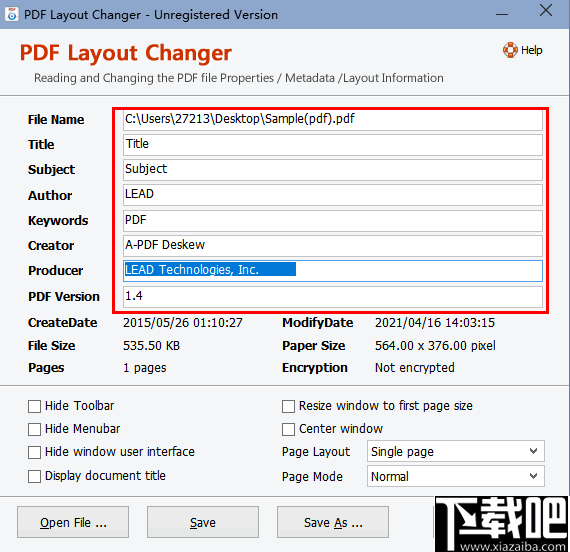The width and height of the screenshot is (570, 552).
Task: Click the Save button
Action: 203,522
